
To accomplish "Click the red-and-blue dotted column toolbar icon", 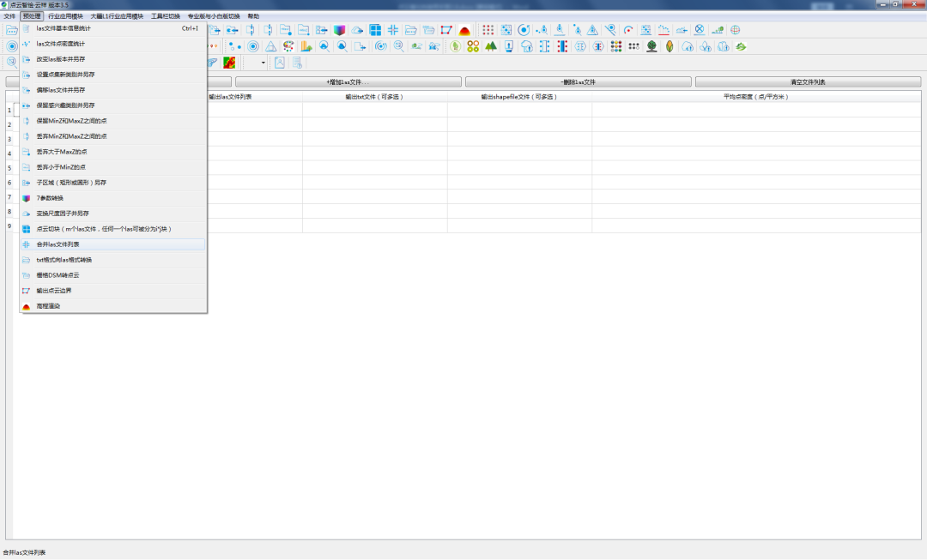I will click(x=562, y=46).
